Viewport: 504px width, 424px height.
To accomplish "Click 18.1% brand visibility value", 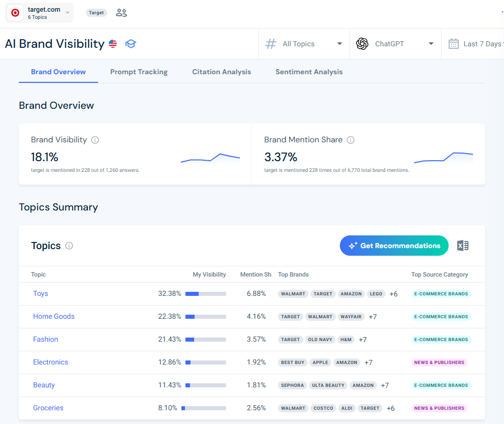I will 44,157.
